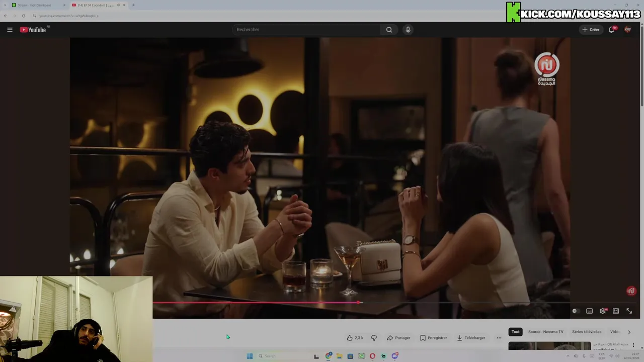Open the three-dot more actions menu
The height and width of the screenshot is (362, 644).
(x=499, y=338)
